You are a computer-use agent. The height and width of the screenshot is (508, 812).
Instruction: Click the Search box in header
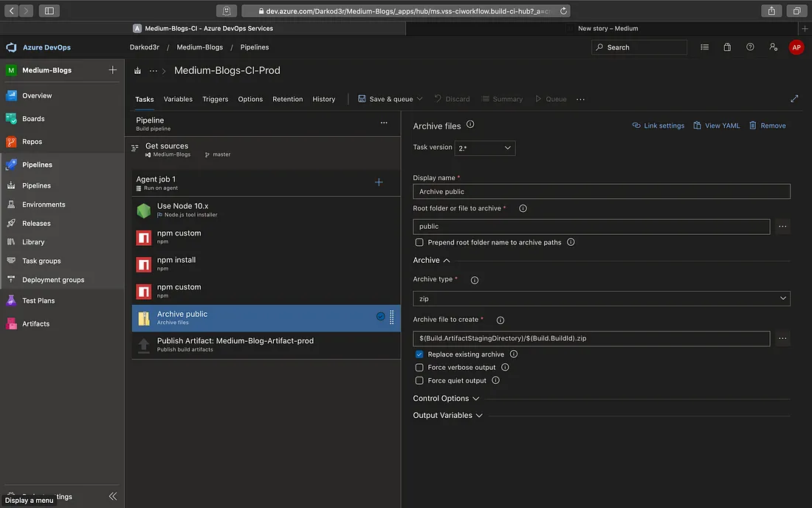(639, 47)
